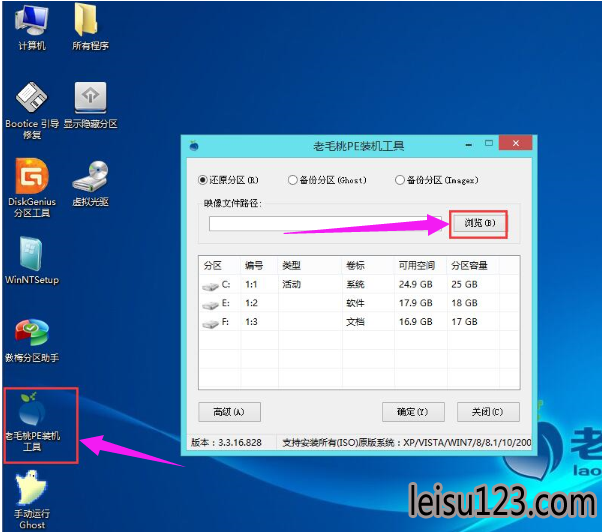Image resolution: width=602 pixels, height=532 pixels.
Task: Click the 编号 column header
Action: 259,265
